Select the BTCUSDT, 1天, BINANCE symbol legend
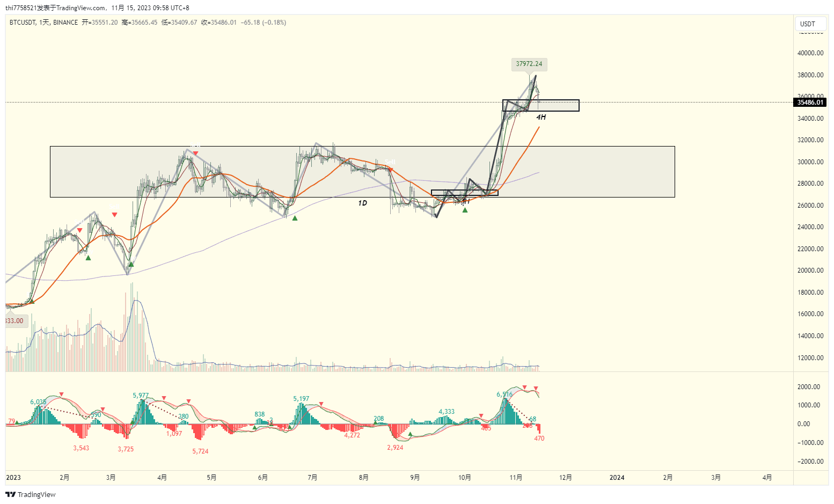 pyautogui.click(x=43, y=23)
